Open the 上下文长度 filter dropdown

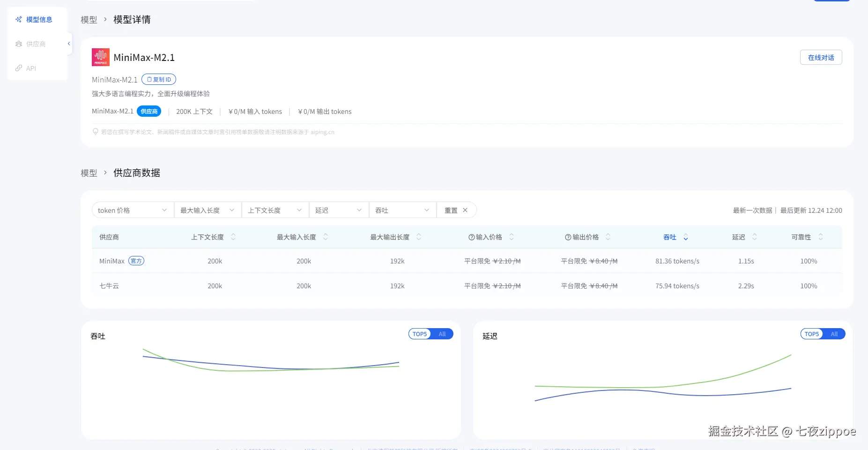(275, 210)
